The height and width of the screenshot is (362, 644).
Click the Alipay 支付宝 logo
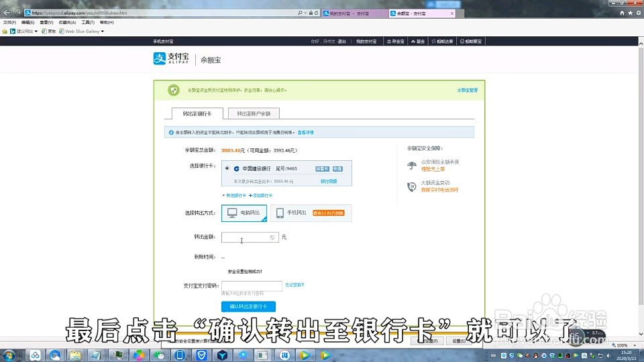171,59
